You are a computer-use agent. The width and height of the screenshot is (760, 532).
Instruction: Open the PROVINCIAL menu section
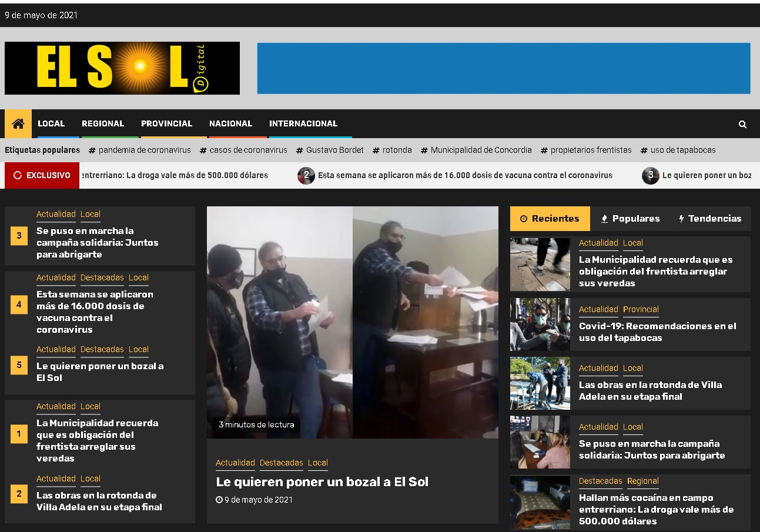click(166, 123)
